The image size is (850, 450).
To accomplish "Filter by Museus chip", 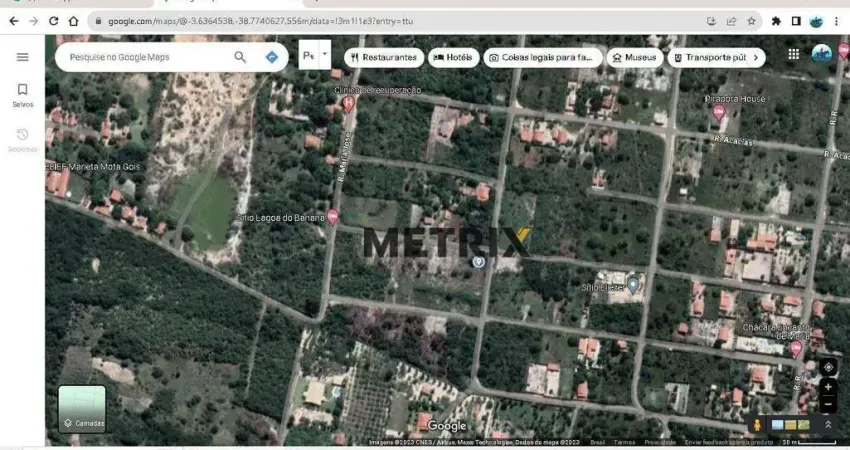I will pos(635,57).
